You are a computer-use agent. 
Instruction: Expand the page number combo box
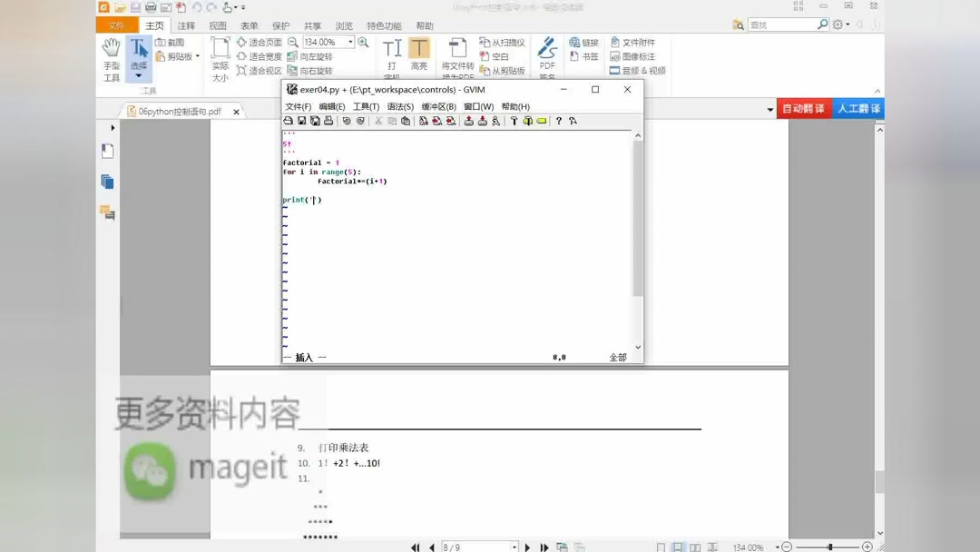(514, 547)
